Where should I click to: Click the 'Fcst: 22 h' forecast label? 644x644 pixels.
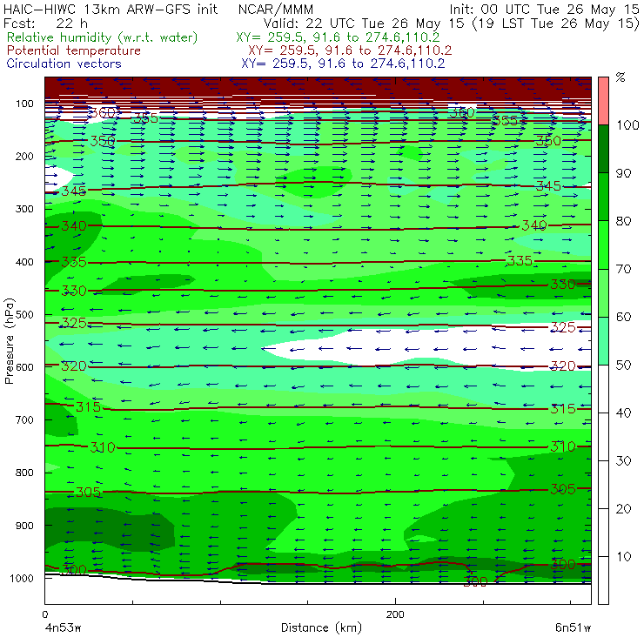45,23
